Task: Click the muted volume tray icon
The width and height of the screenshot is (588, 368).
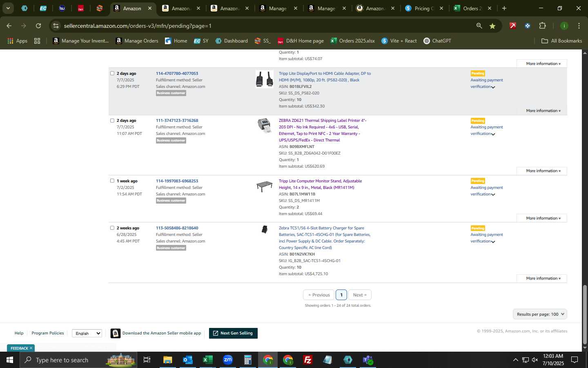Action: [x=535, y=360]
